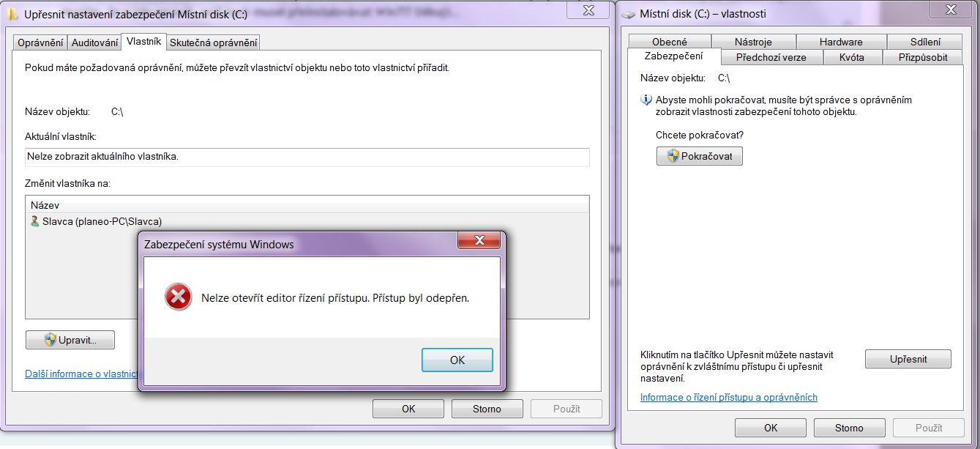Open Další informace o vlastnictví link

coord(82,374)
